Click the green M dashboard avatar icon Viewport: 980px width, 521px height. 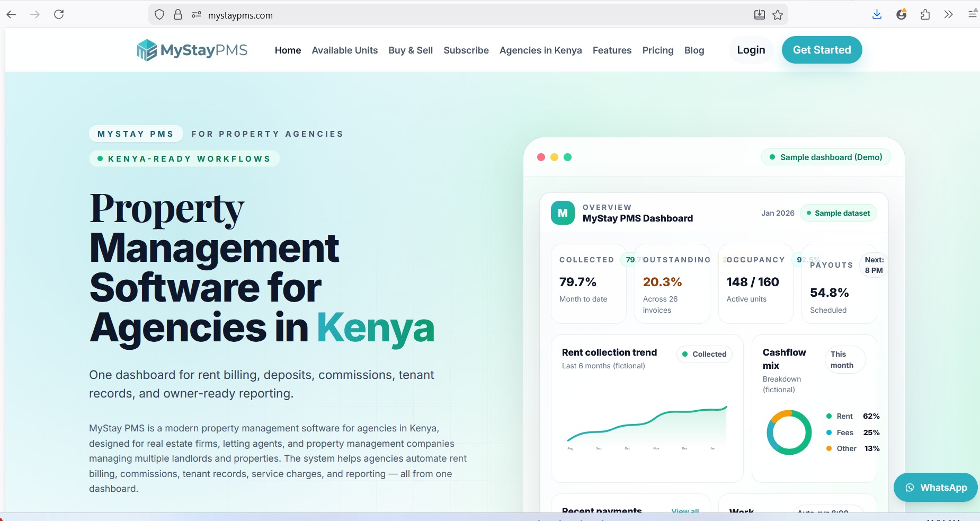(x=563, y=213)
